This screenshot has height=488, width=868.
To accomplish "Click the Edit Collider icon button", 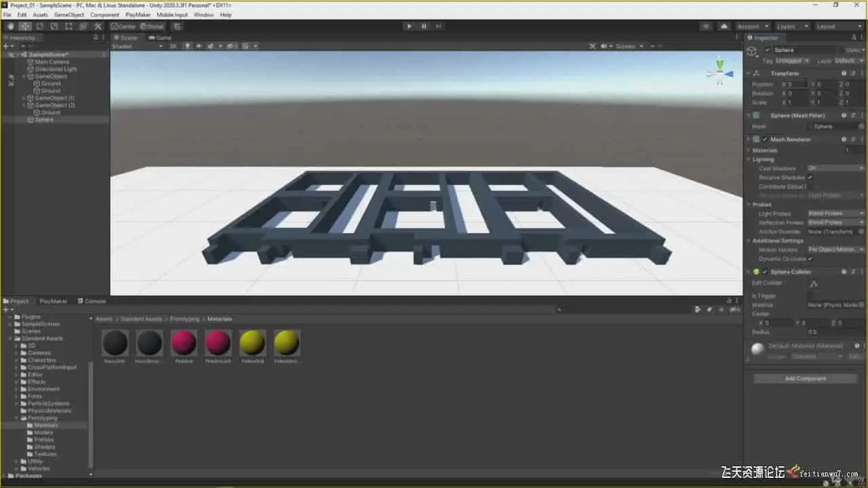I will (814, 284).
